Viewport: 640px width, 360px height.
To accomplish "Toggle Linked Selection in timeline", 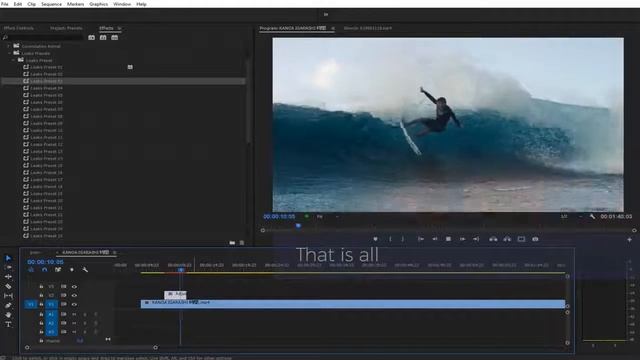I will pyautogui.click(x=58, y=270).
